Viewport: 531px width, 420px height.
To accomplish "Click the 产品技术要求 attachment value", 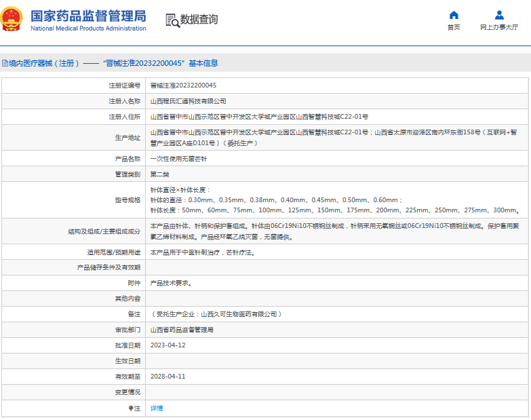I will [172, 283].
